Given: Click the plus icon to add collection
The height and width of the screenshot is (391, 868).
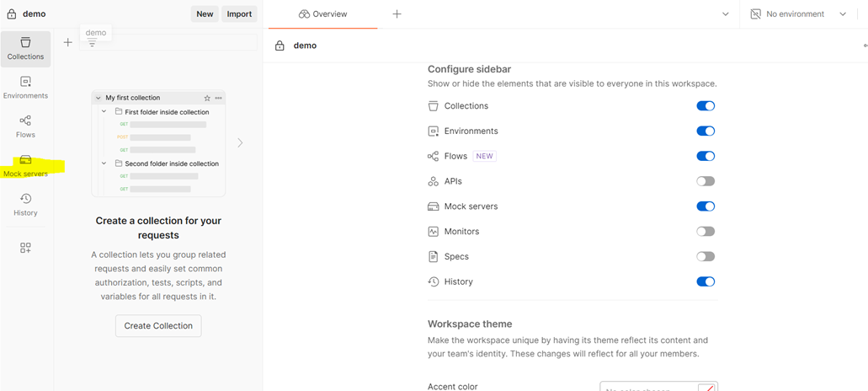Looking at the screenshot, I should coord(68,42).
